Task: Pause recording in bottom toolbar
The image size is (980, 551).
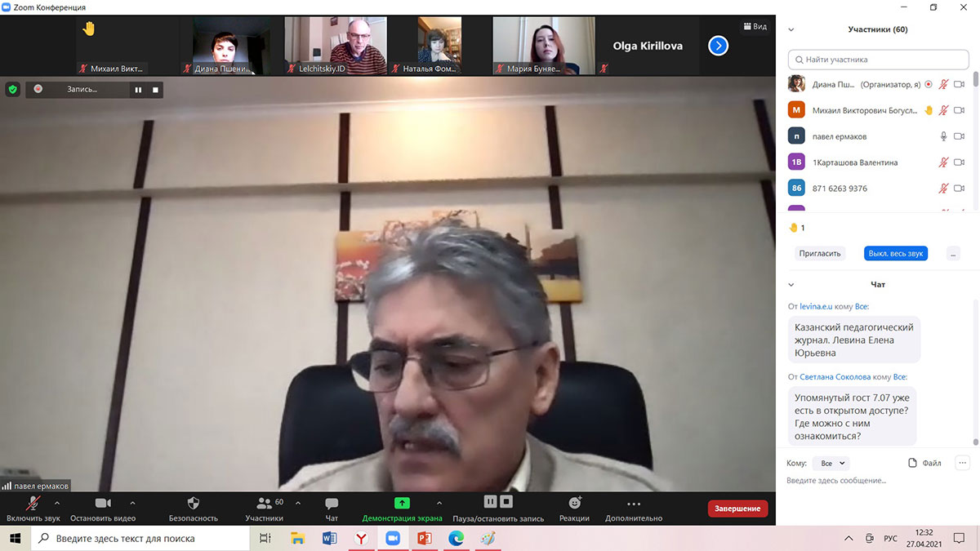Action: click(x=490, y=502)
